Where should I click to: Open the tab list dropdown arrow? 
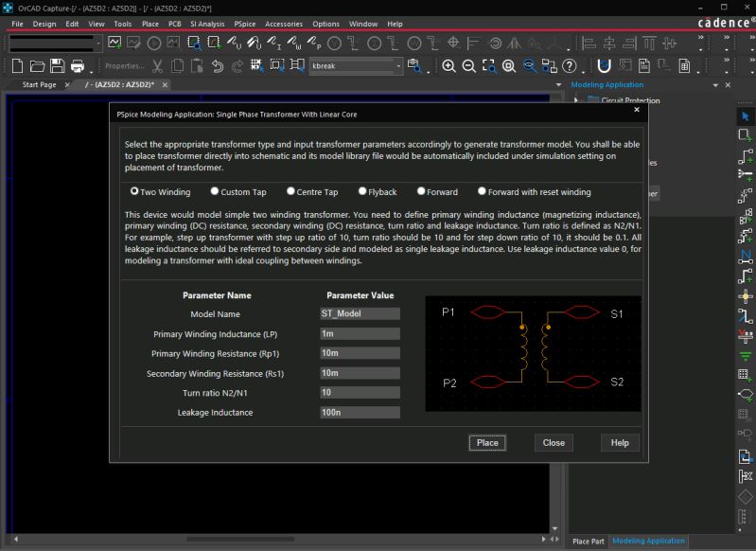559,85
